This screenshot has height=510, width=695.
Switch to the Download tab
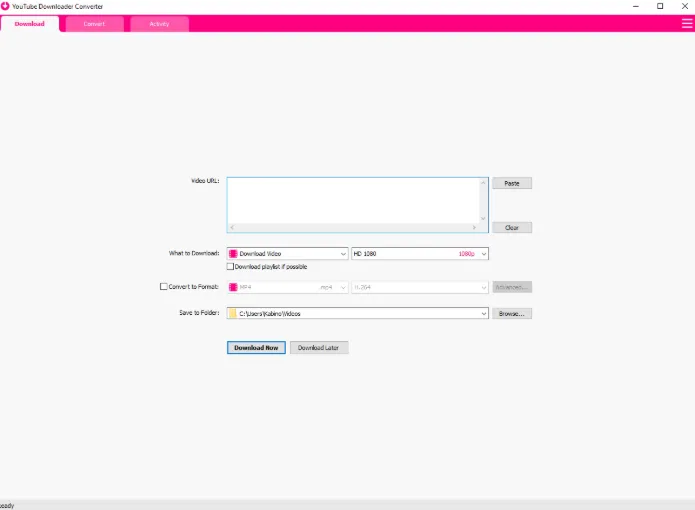click(x=30, y=24)
